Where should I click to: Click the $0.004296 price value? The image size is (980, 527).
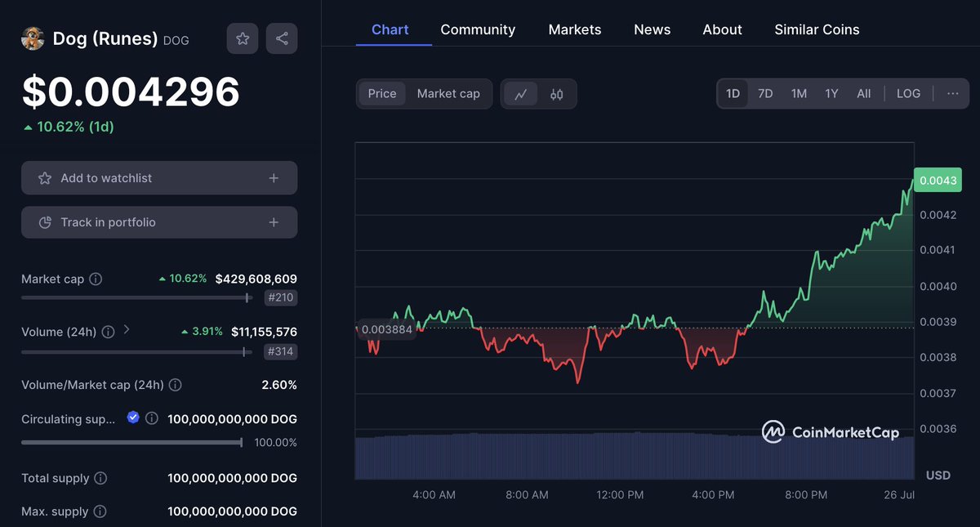coord(131,92)
